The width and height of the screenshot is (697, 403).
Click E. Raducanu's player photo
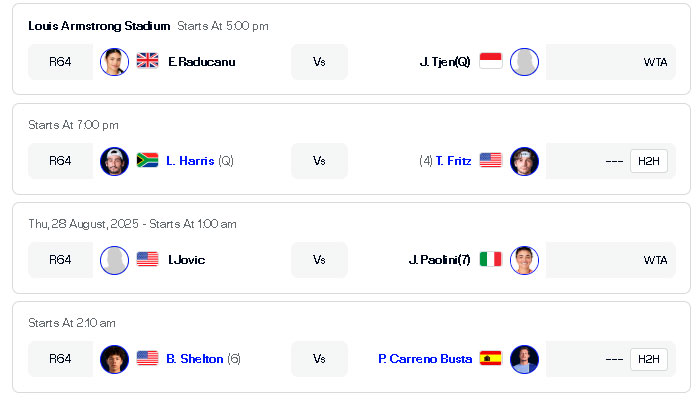click(114, 62)
